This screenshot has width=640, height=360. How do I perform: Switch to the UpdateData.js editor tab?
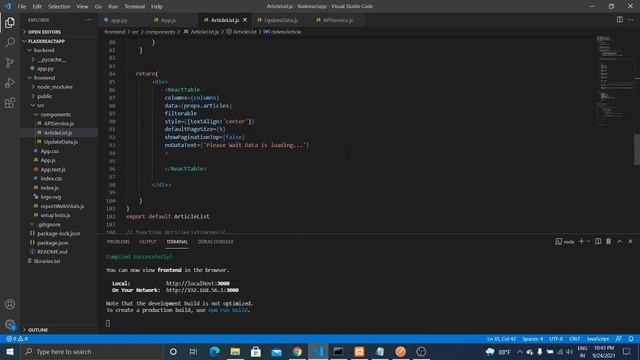pos(281,20)
